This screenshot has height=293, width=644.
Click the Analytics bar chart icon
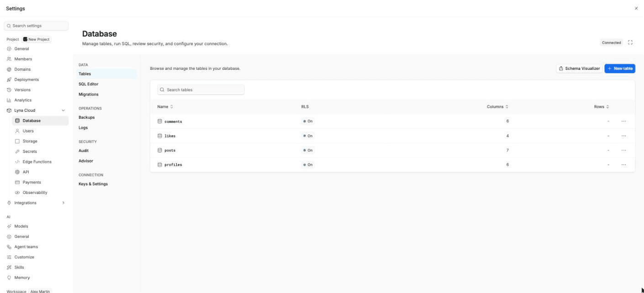coord(9,100)
